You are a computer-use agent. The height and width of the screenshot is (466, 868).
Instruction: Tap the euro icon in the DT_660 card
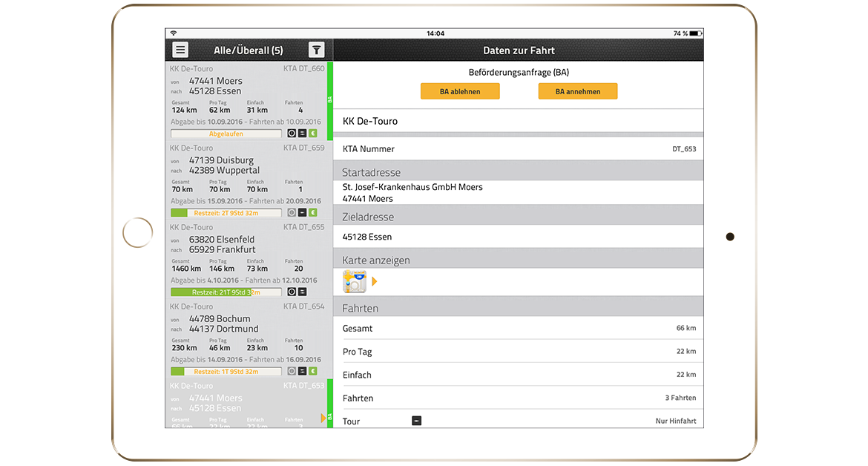313,134
